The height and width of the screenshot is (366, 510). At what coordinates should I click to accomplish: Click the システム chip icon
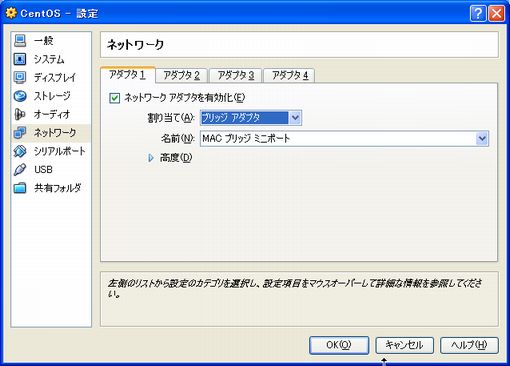click(x=20, y=59)
